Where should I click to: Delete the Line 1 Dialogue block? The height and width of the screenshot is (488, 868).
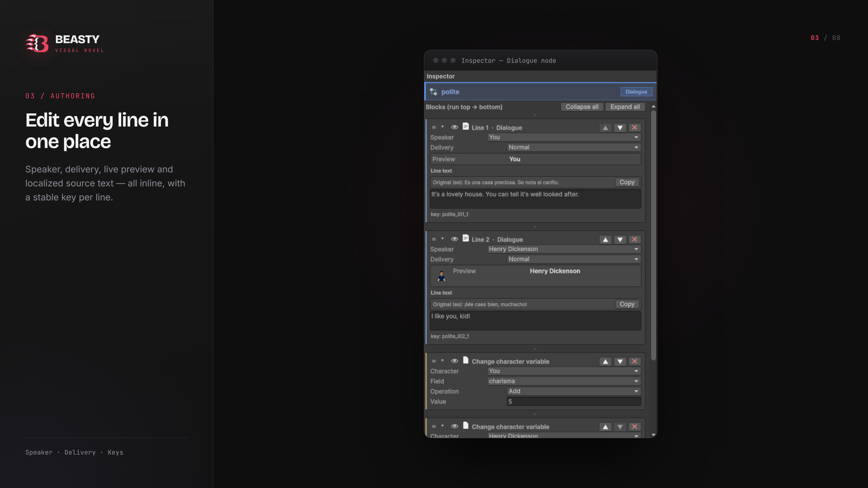[x=635, y=128]
